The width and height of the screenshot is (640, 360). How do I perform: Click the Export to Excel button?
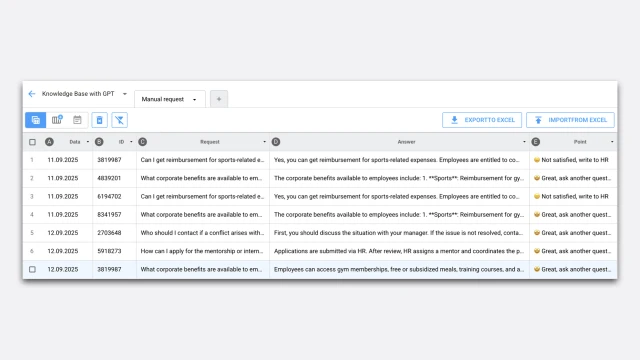[482, 120]
